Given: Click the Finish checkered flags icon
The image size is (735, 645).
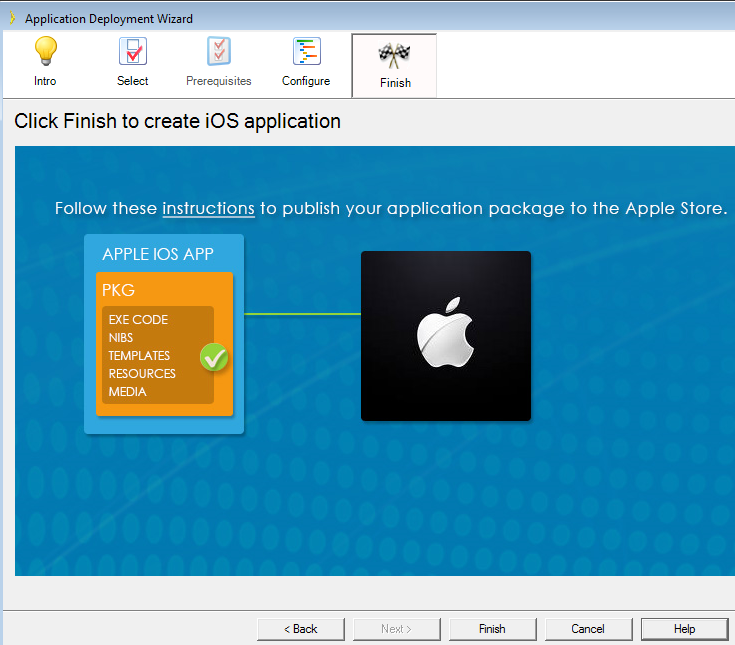Looking at the screenshot, I should click(394, 55).
